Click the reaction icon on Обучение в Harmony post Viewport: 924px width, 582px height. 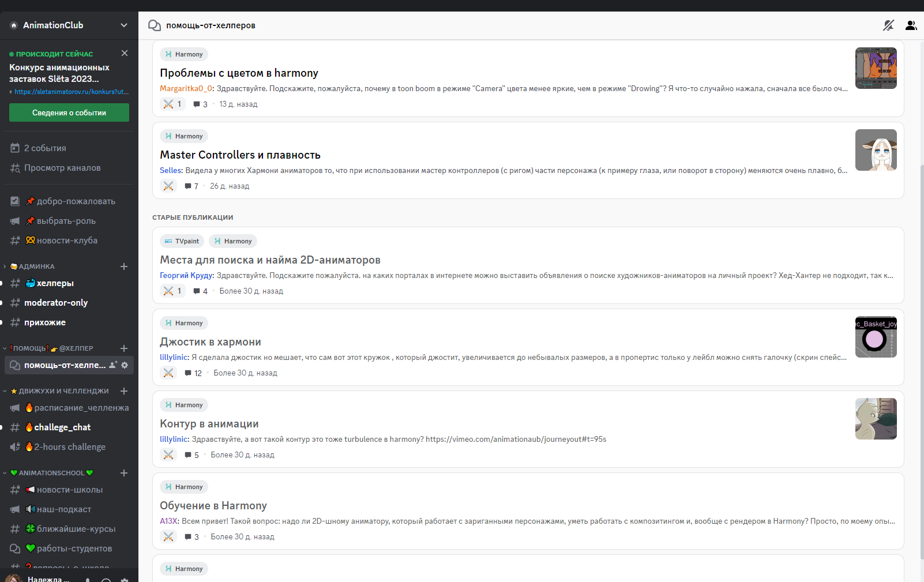click(x=168, y=537)
